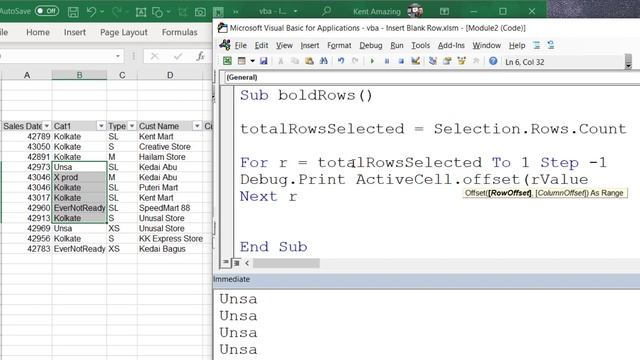Open the (General) object combo box
Screen dimensions: 640x360
[x=431, y=78]
